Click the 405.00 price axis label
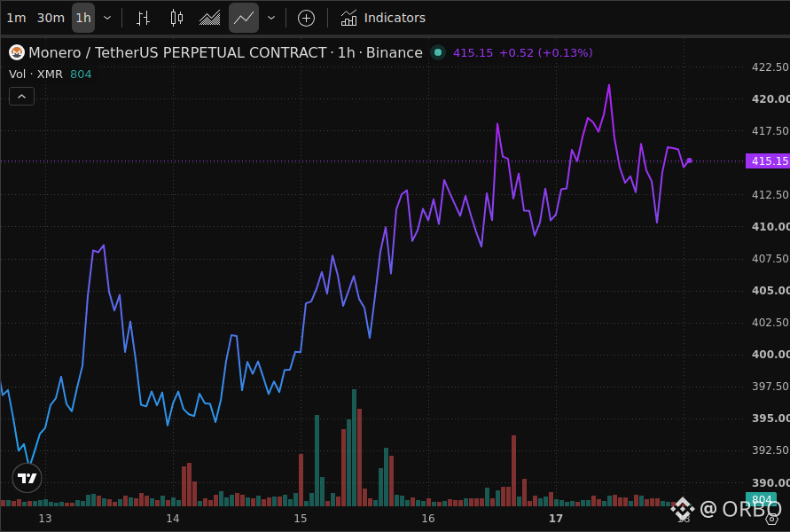Screen dimensions: 790x532 [770, 290]
